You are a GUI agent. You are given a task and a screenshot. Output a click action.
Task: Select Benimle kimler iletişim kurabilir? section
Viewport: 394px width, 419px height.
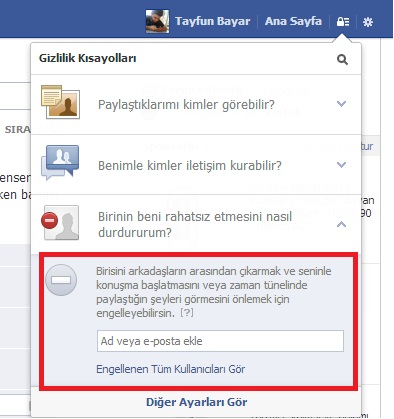tap(196, 165)
